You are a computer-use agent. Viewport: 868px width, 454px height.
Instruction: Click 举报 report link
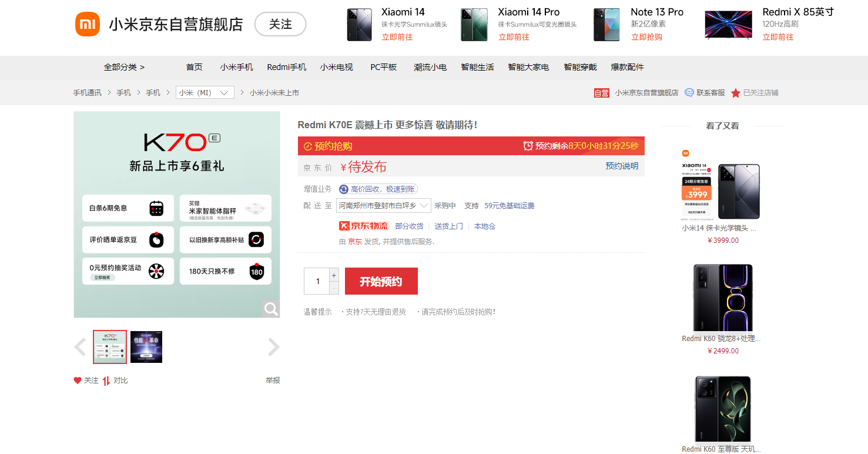pos(273,380)
